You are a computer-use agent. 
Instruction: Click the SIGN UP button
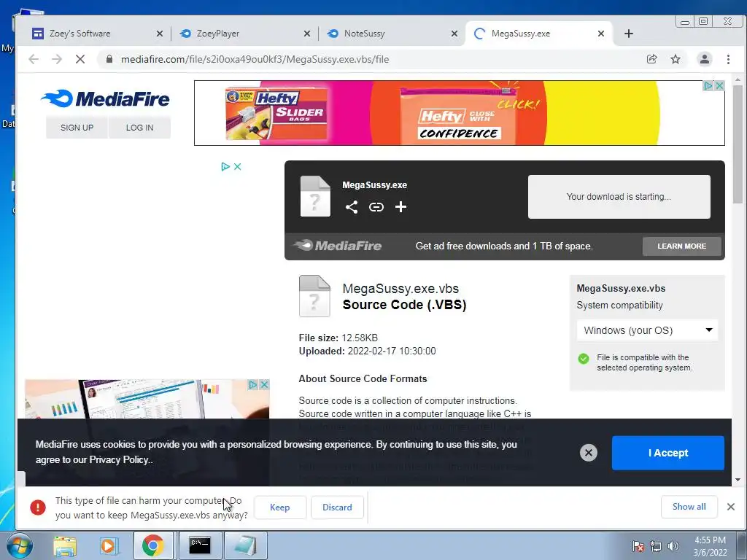tap(77, 128)
